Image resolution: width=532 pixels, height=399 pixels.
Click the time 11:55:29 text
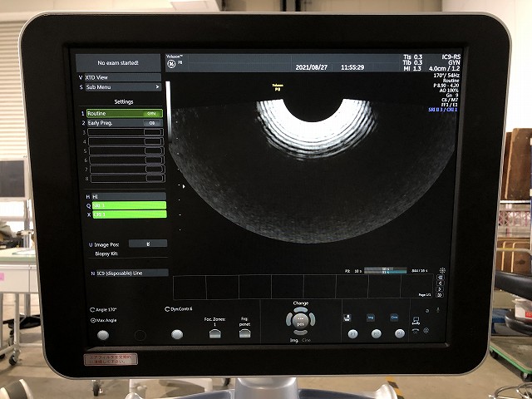click(x=352, y=67)
